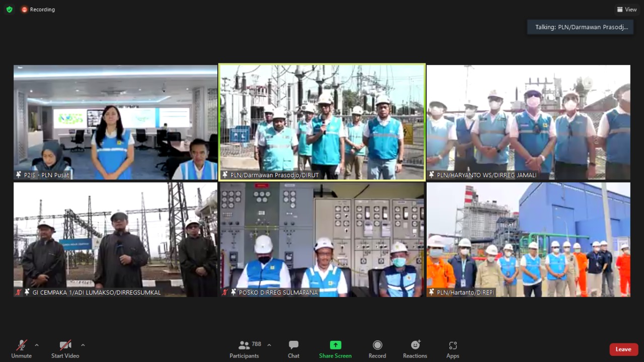Expand audio options arrow next to Unmute
Image resolution: width=644 pixels, height=362 pixels.
(x=37, y=345)
